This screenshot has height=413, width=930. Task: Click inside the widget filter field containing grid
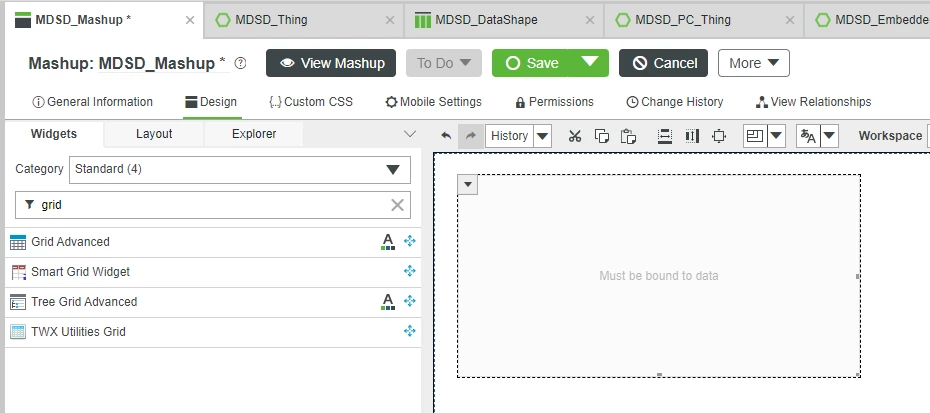point(212,205)
